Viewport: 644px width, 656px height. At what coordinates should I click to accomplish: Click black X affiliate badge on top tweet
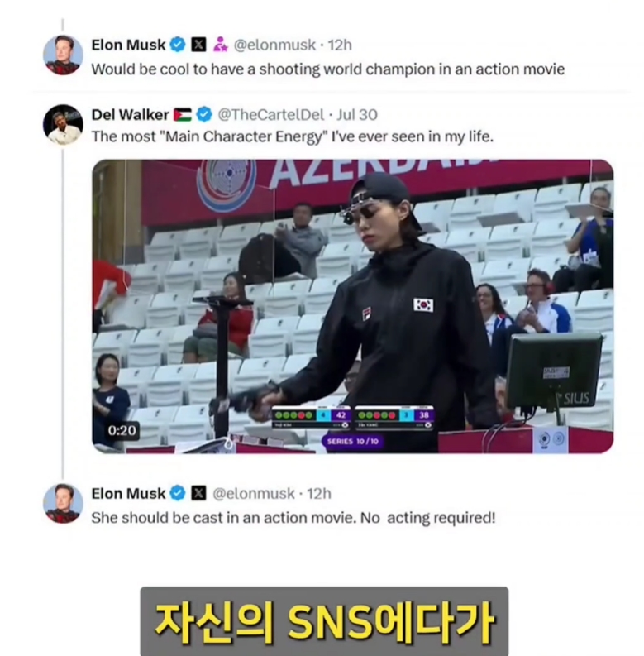(198, 45)
